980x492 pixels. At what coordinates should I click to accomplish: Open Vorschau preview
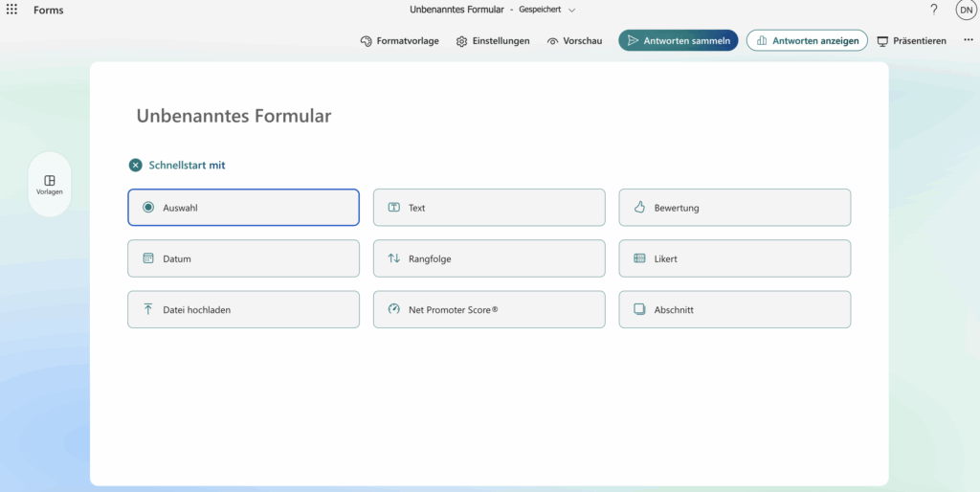574,40
